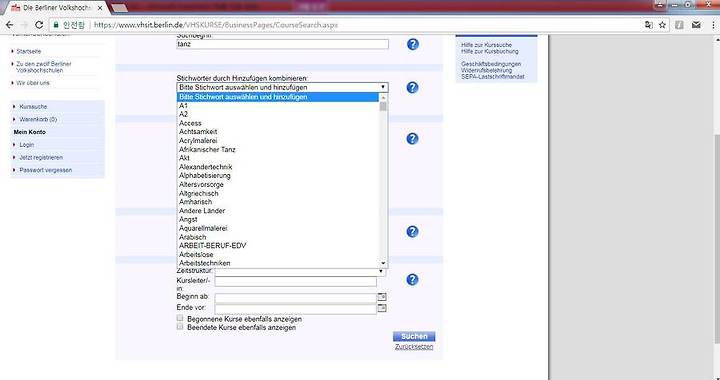720x380 pixels.
Task: Click the grey extension icon beside the star
Action: 680,25
